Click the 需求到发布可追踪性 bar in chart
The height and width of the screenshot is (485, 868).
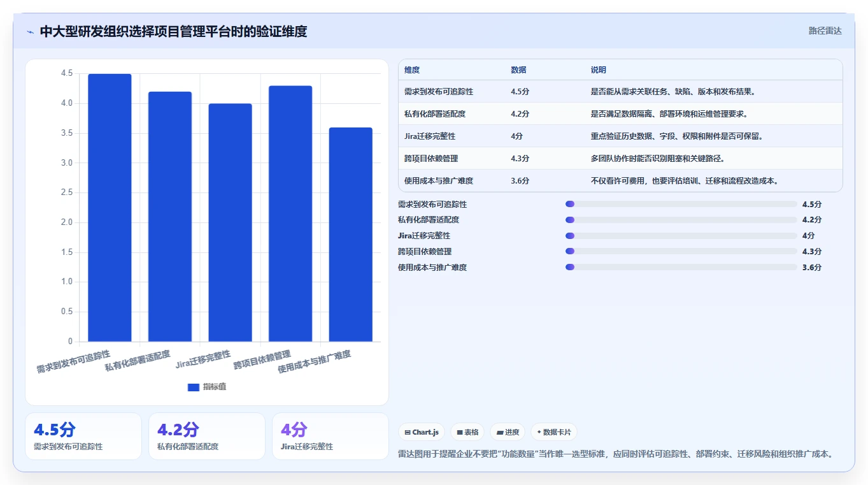coord(110,208)
